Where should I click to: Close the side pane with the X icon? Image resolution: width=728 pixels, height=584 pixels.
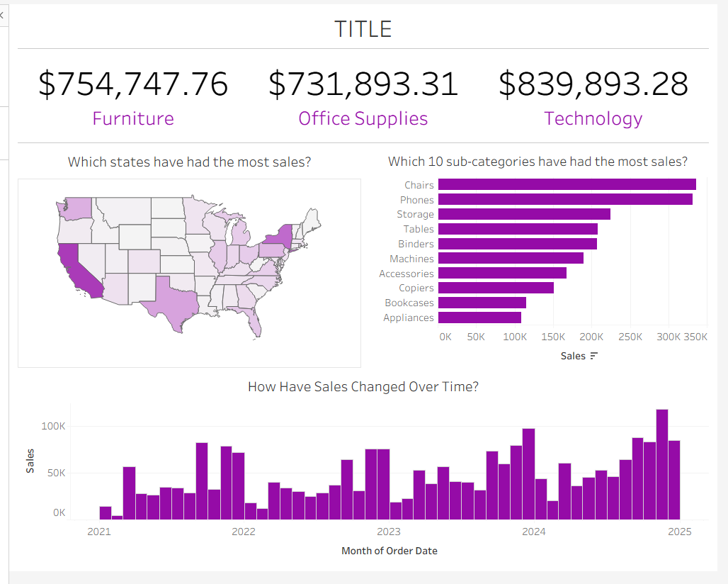(2, 15)
